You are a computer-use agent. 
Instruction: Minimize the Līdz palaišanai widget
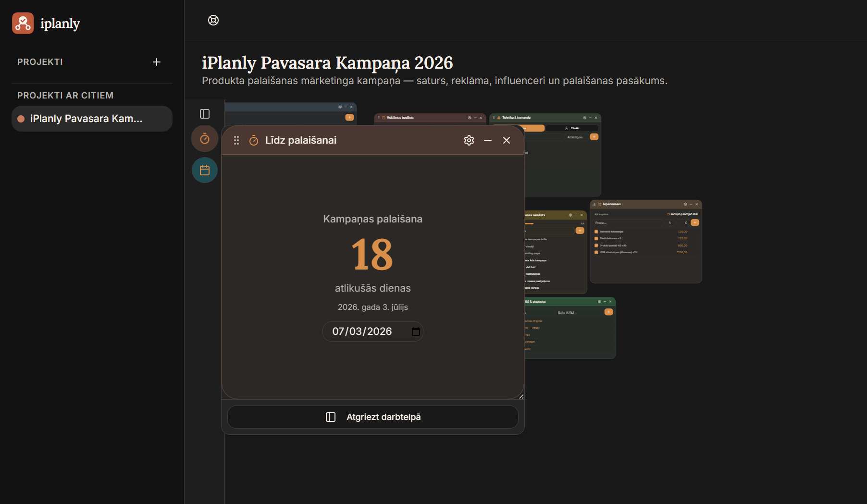(488, 140)
